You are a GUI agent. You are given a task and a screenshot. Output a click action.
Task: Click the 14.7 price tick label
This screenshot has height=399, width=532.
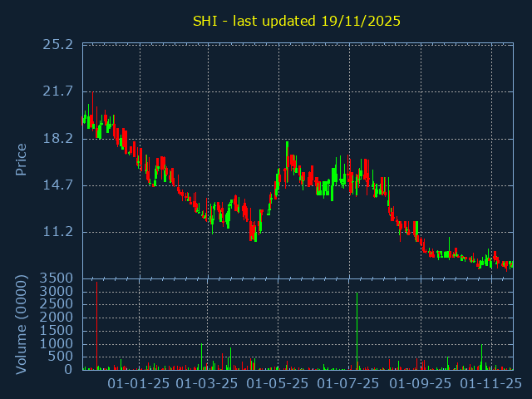coord(58,185)
